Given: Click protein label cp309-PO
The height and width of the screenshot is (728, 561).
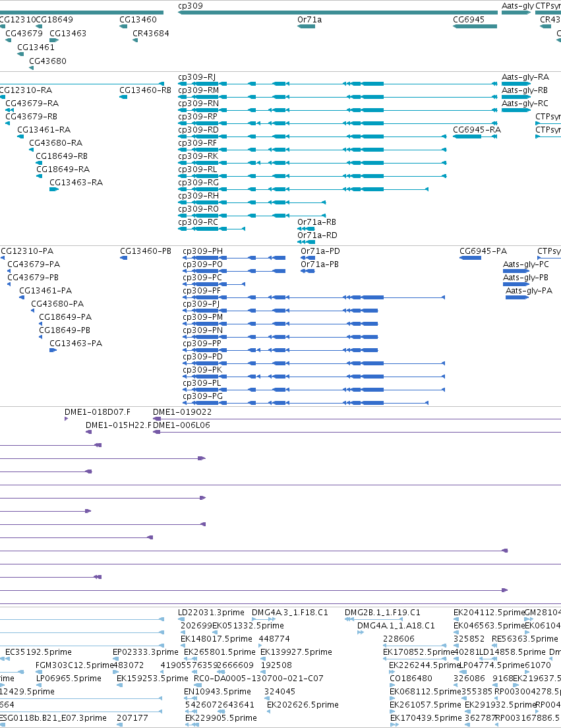Looking at the screenshot, I should [203, 264].
